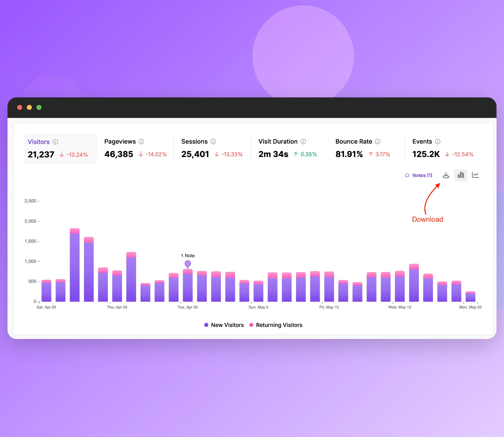Screen dimensions: 504x437
Task: Click the Mon, May 20 axis label
Action: [470, 307]
